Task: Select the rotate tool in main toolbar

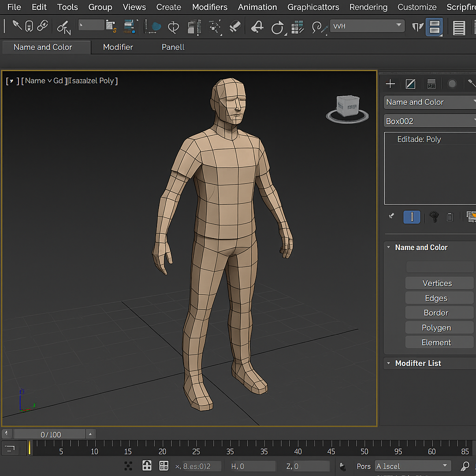Action: pyautogui.click(x=278, y=27)
